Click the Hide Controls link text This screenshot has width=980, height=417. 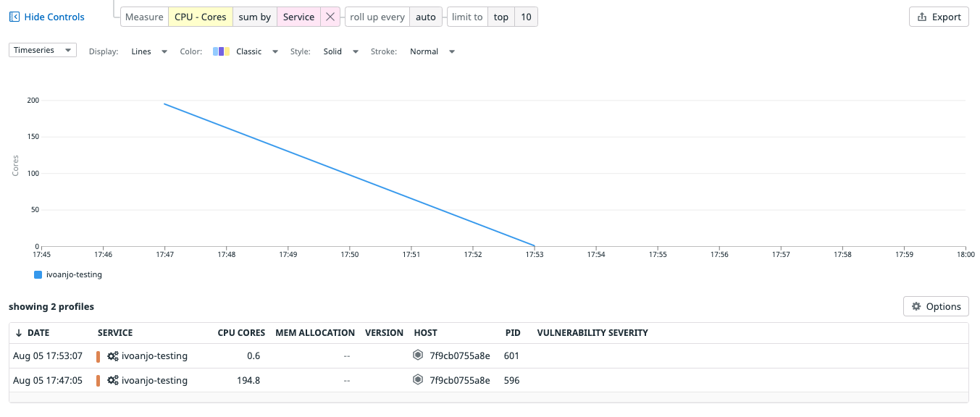point(54,17)
